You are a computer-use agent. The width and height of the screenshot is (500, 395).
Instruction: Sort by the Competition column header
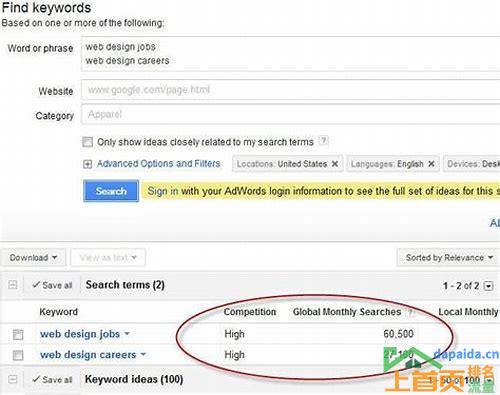pos(250,312)
